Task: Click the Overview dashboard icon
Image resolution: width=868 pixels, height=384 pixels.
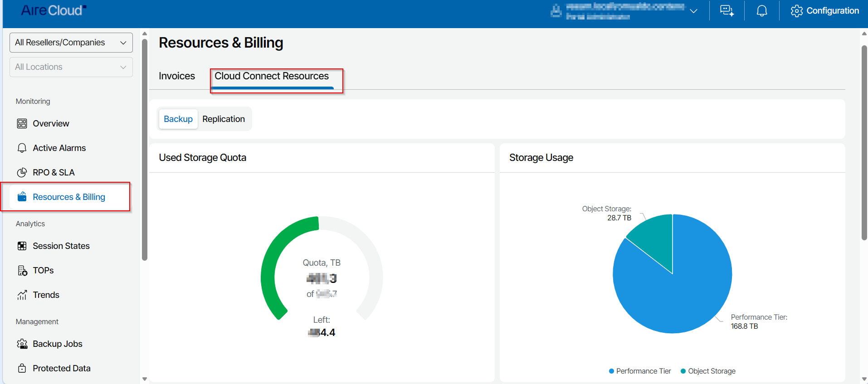Action: click(22, 124)
